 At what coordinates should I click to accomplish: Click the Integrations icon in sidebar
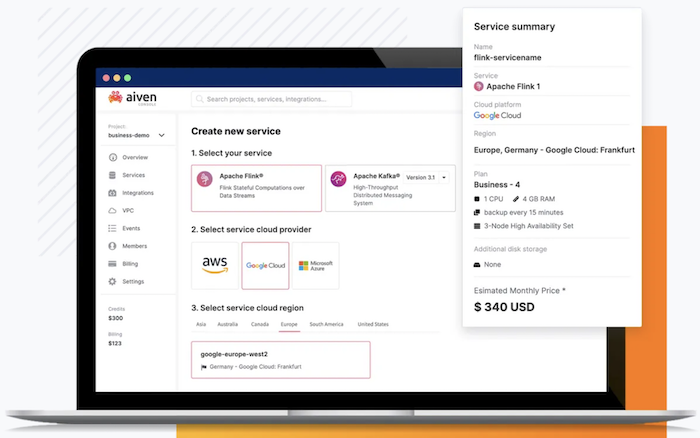pos(112,193)
